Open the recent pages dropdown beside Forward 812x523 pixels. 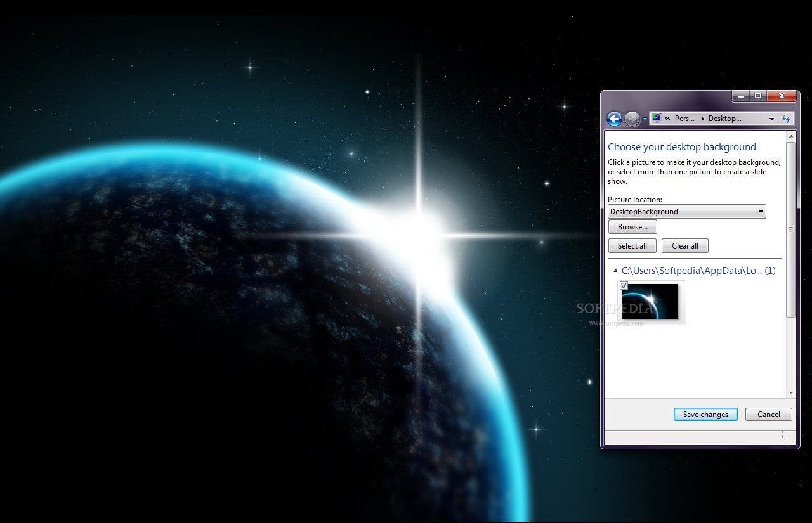(645, 119)
